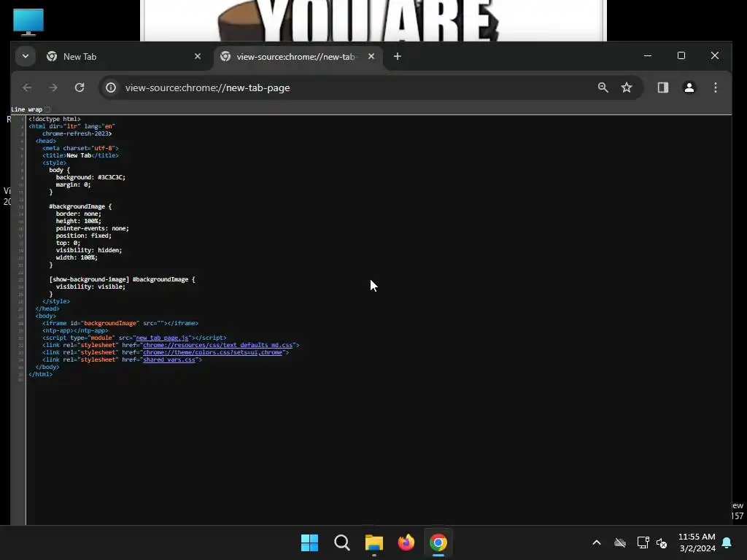747x560 pixels.
Task: Click the 'chrome-refresh-2023>' line
Action: (x=77, y=133)
